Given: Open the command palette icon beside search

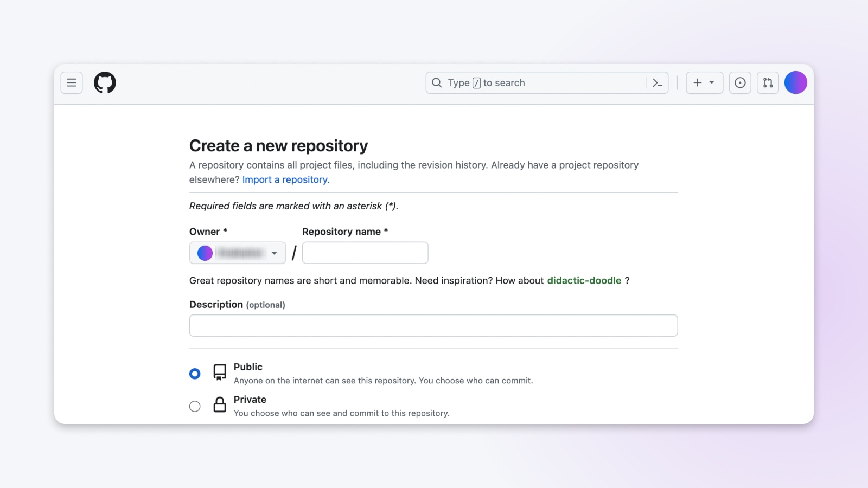Looking at the screenshot, I should (658, 82).
